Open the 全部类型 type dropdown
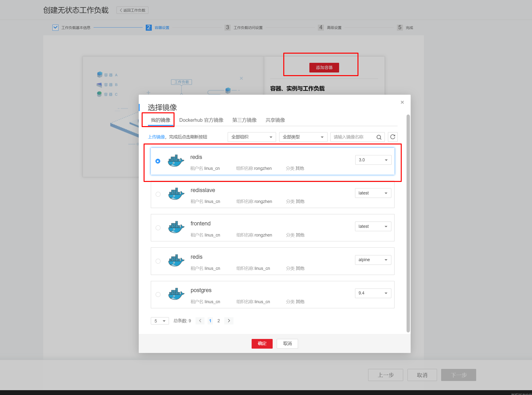The width and height of the screenshot is (532, 395). [303, 137]
